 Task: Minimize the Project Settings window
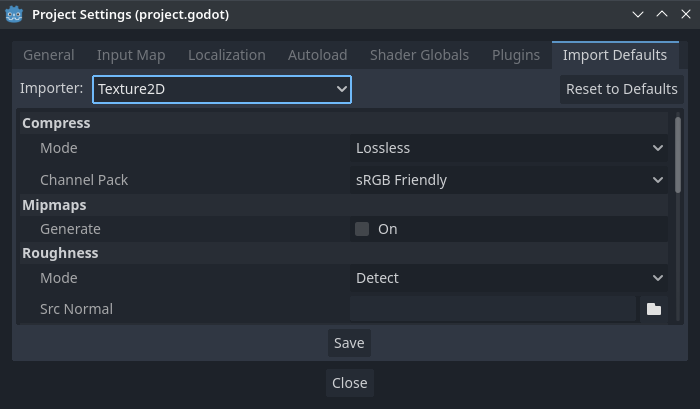639,15
